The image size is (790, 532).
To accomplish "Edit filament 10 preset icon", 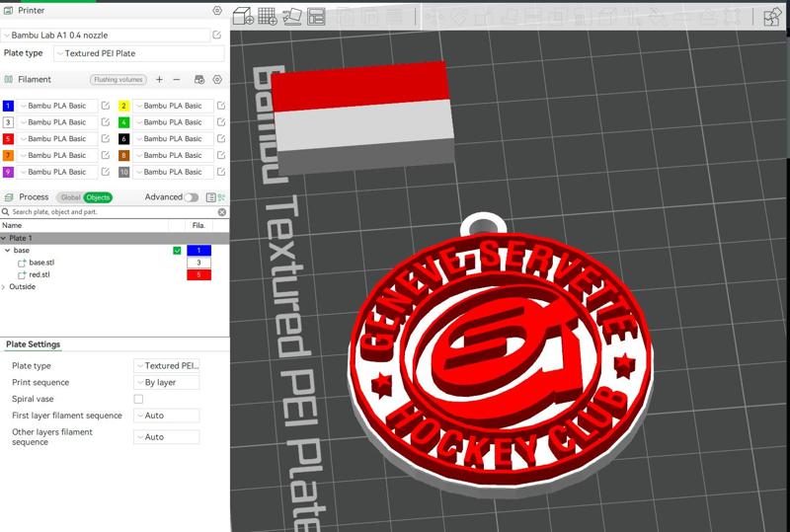I will point(220,172).
